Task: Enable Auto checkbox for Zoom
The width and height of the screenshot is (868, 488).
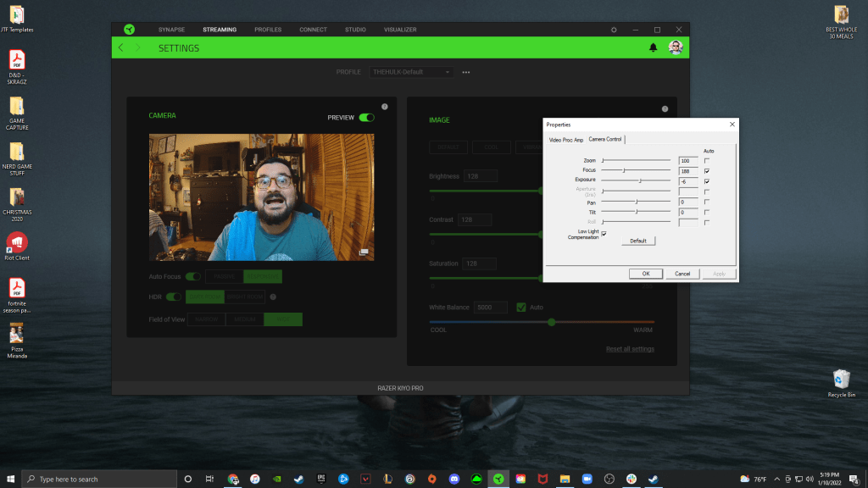Action: click(707, 160)
